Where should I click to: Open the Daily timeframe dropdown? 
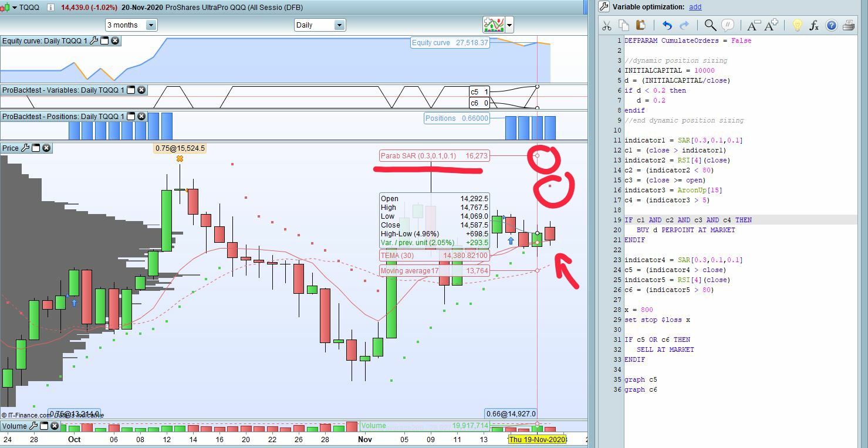click(339, 25)
